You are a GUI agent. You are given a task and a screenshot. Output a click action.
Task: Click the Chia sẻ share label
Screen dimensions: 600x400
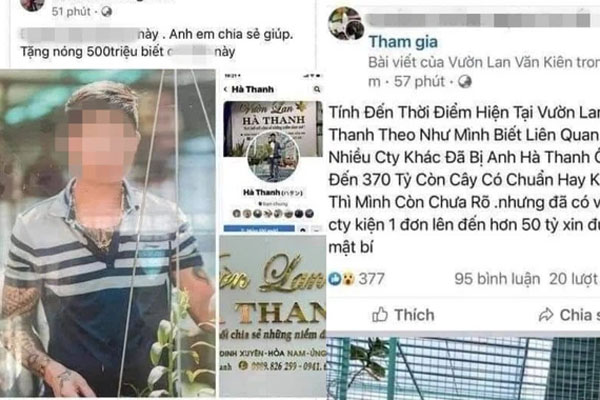579,315
